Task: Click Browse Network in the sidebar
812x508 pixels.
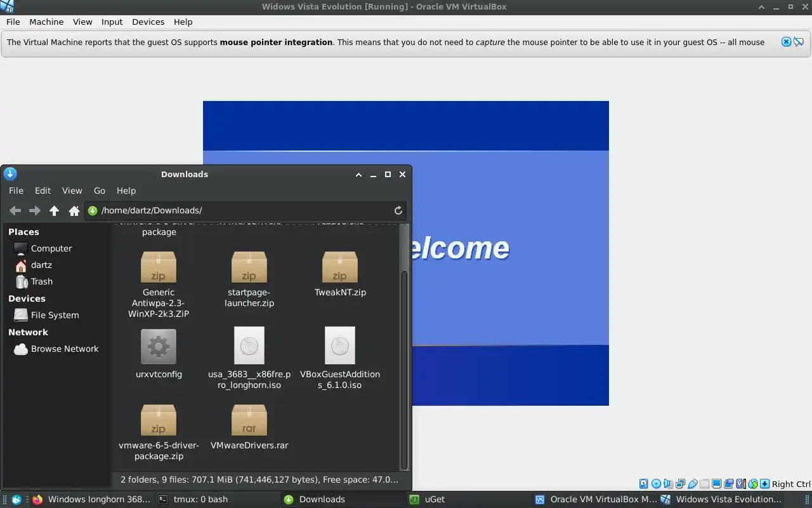Action: point(57,349)
